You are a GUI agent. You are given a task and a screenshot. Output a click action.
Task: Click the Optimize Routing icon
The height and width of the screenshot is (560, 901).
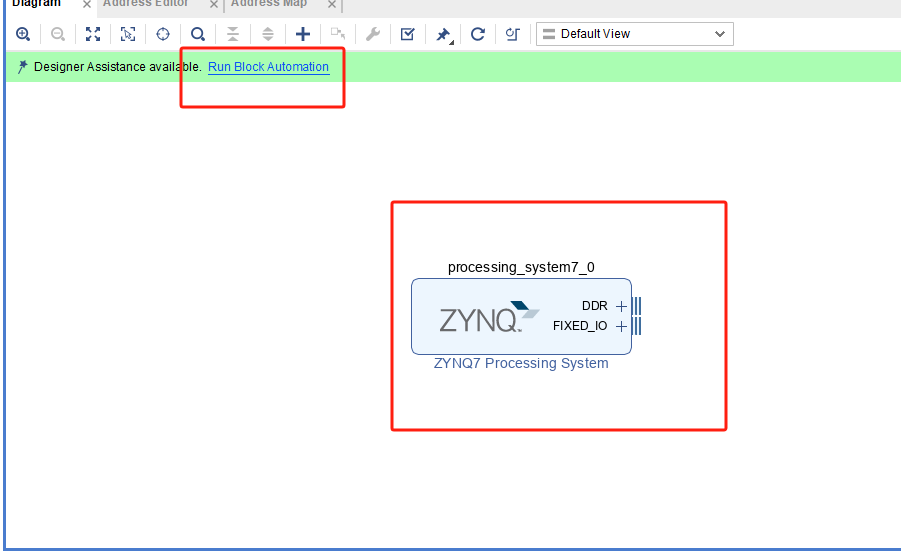[x=513, y=34]
